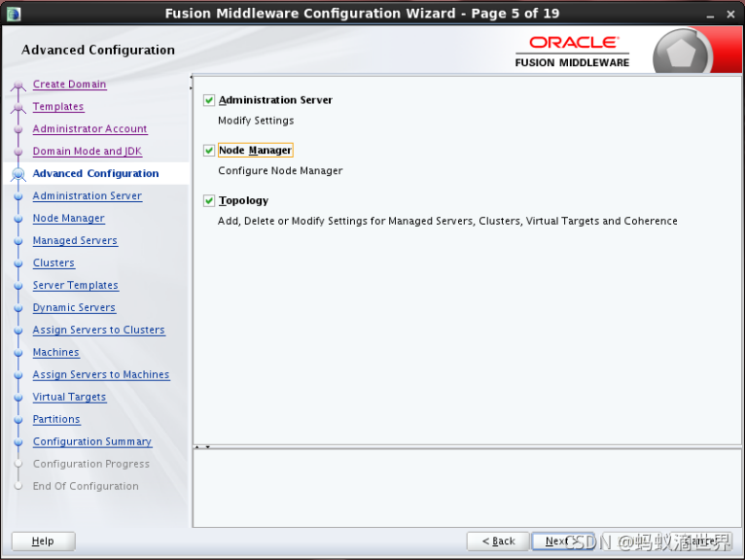The image size is (745, 560).
Task: Click the Help button
Action: pyautogui.click(x=43, y=541)
